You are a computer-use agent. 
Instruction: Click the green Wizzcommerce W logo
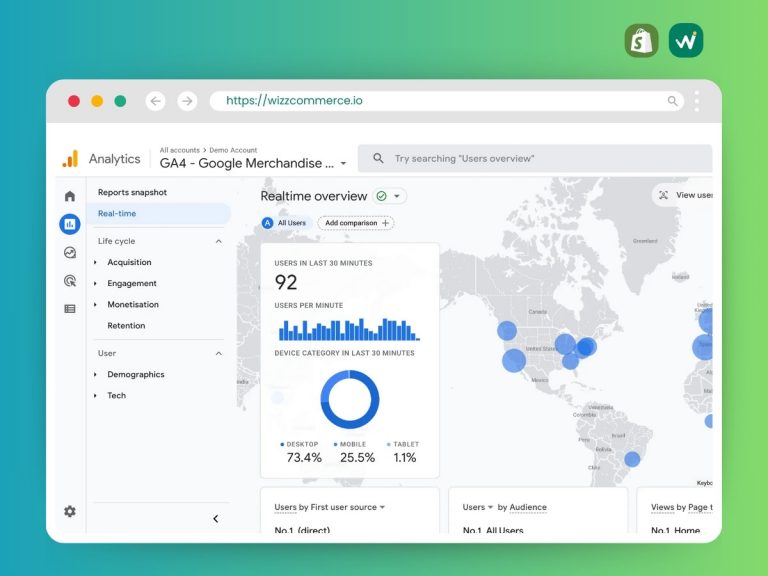686,41
